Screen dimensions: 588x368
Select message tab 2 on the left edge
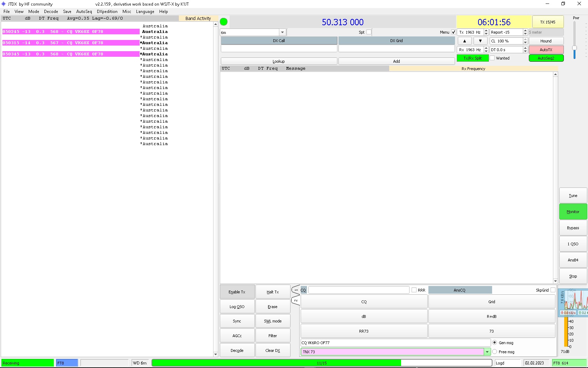(x=296, y=300)
